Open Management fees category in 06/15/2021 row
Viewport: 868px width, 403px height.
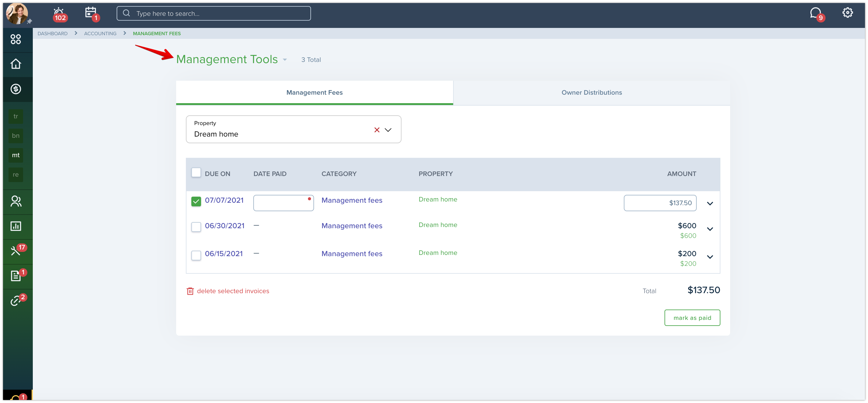coord(351,254)
